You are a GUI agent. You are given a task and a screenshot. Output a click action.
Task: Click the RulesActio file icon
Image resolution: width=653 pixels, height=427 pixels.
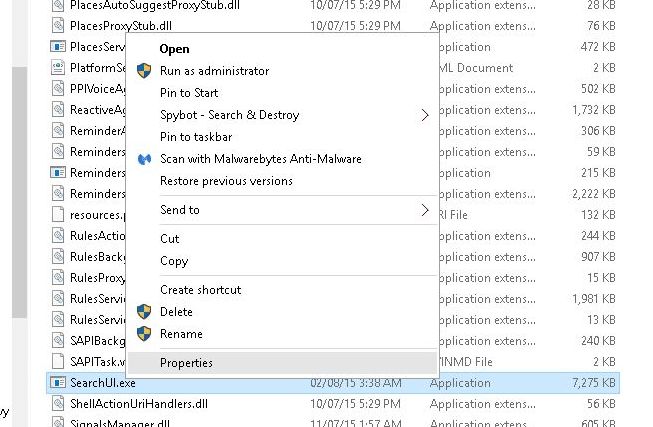[x=58, y=235]
